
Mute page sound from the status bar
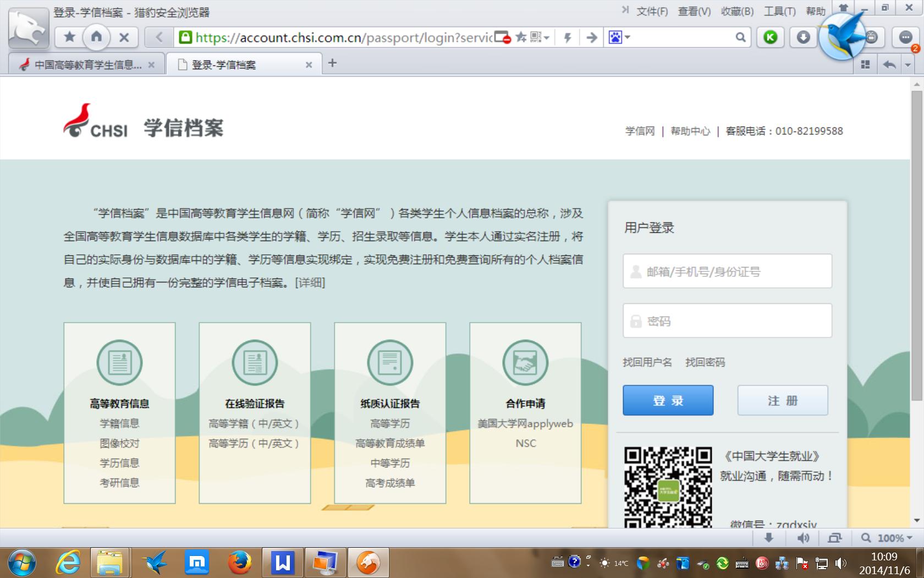click(x=803, y=538)
